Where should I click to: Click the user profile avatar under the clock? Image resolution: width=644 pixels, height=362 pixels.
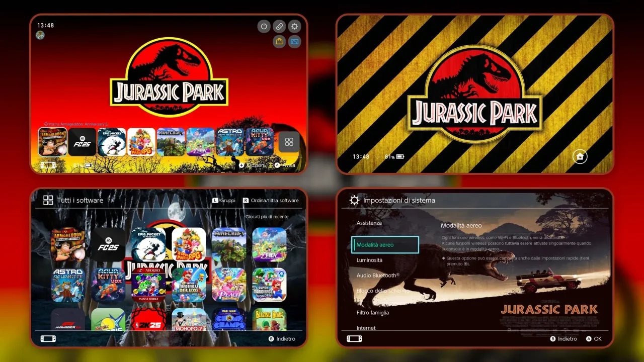click(40, 35)
